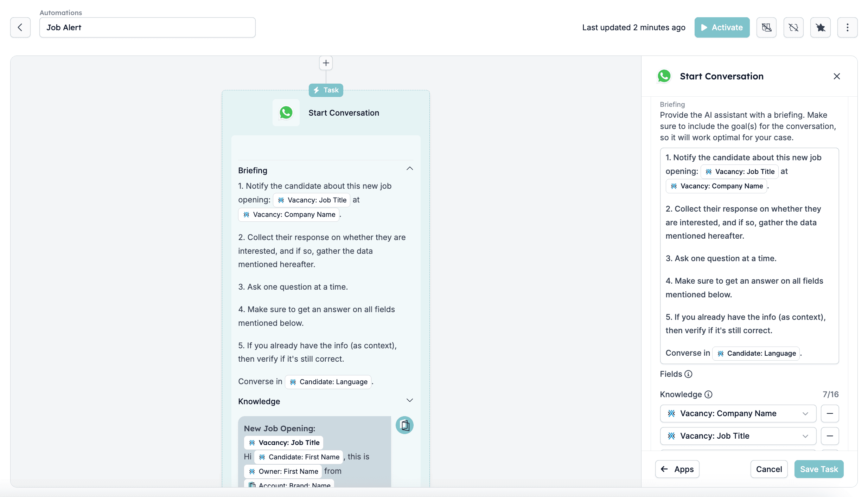Click the 7/16 knowledge counter
Viewport: 868px width, 497px height.
[831, 394]
